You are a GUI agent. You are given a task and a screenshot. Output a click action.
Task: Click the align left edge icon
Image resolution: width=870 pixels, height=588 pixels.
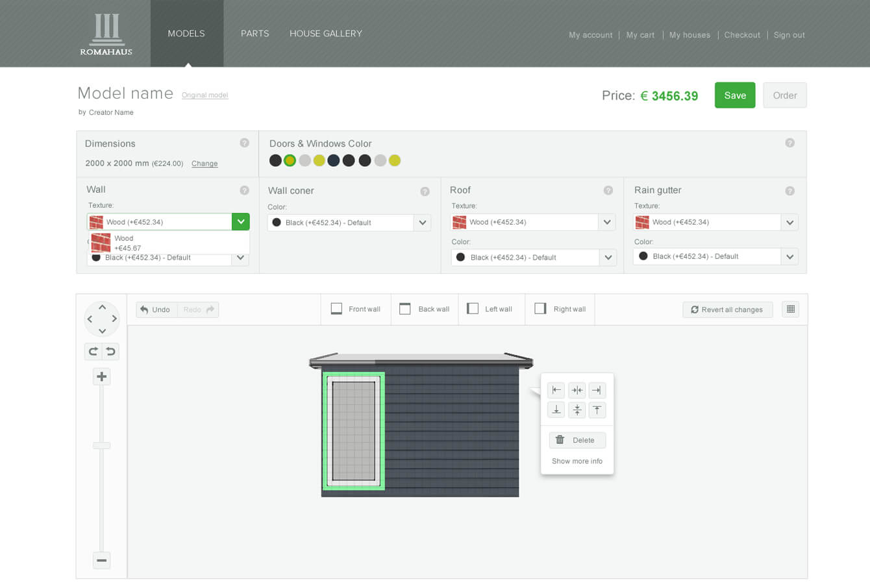point(556,390)
